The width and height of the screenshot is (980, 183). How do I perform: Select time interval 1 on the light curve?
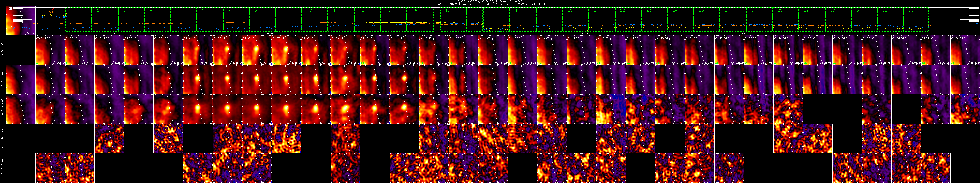pos(79,20)
